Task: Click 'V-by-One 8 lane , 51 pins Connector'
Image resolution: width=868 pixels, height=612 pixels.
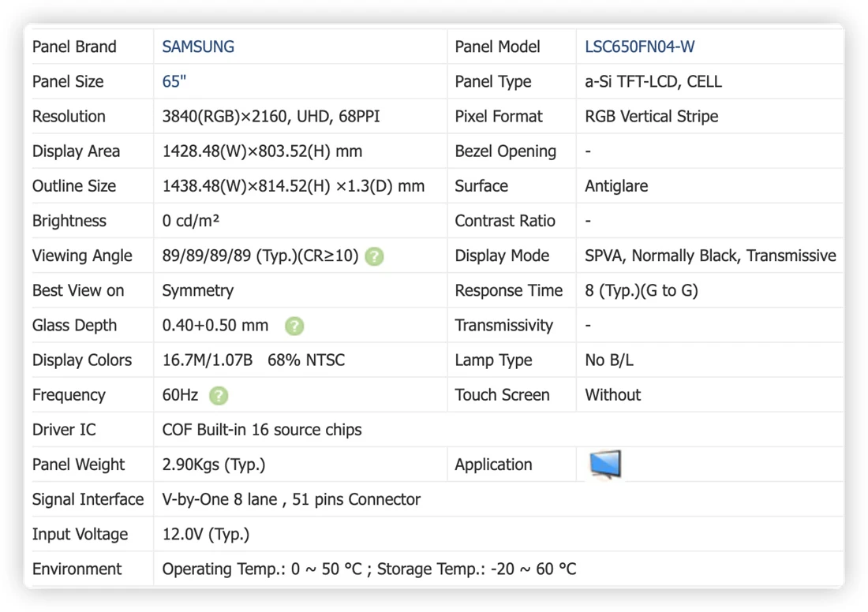Action: click(x=291, y=500)
